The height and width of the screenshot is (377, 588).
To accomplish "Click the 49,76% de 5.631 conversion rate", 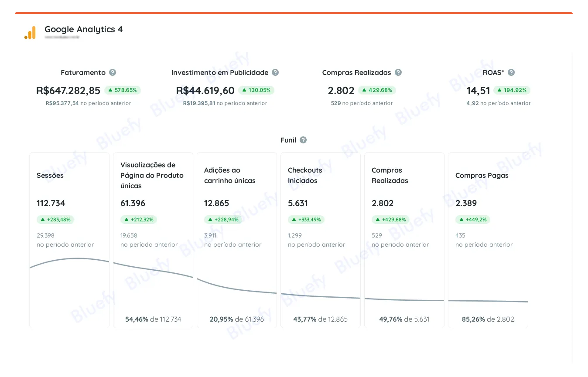I will tap(404, 319).
